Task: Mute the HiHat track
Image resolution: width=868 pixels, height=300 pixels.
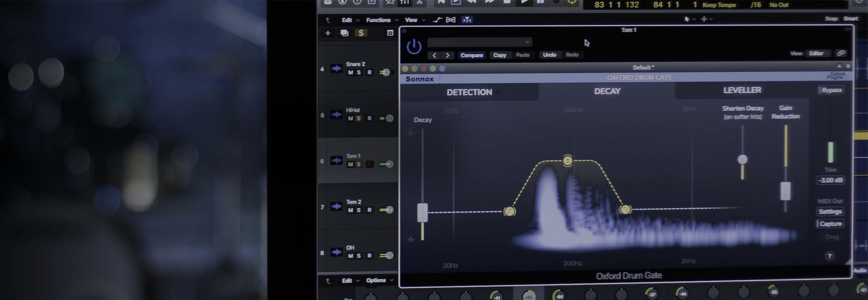Action: pyautogui.click(x=351, y=119)
